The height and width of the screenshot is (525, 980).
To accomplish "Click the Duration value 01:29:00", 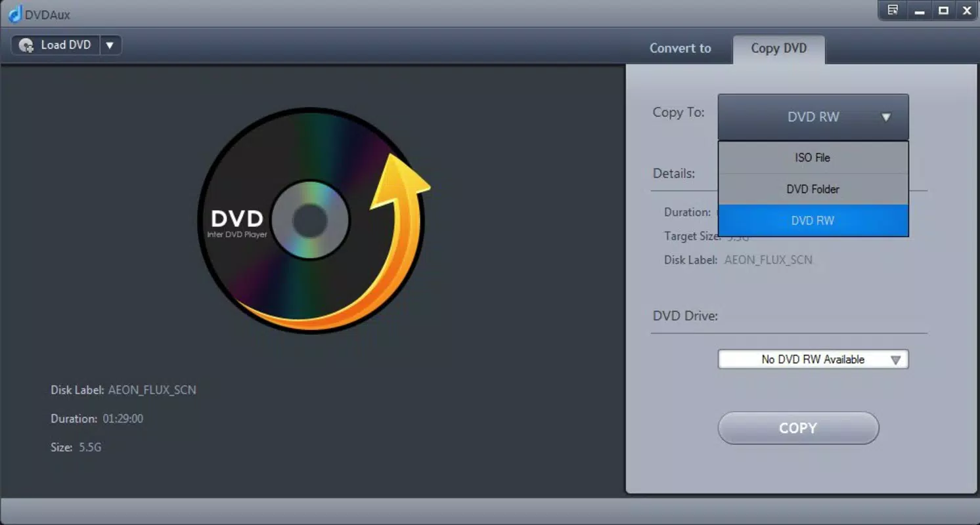I will tap(123, 419).
